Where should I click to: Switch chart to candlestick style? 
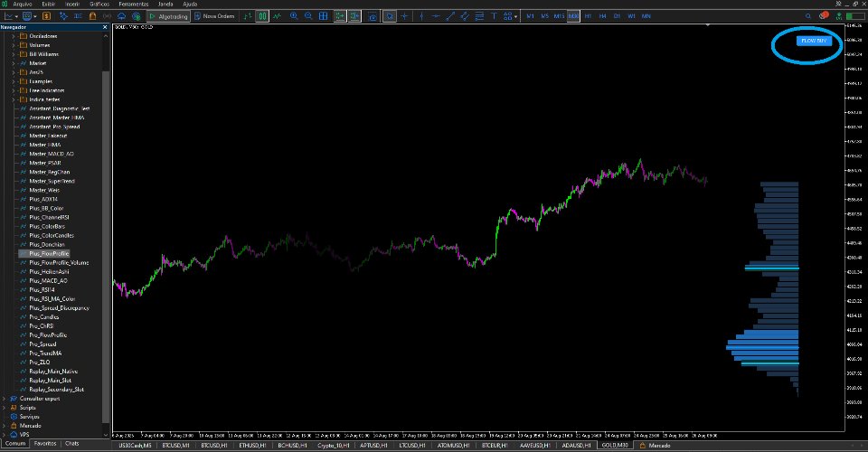(x=262, y=16)
